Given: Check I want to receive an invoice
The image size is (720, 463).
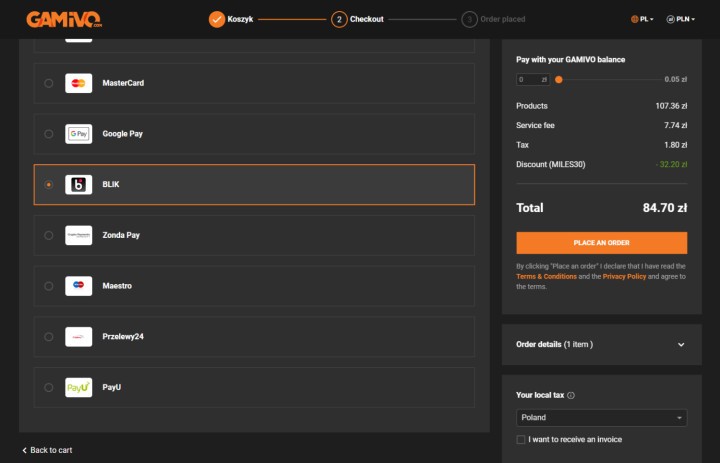Looking at the screenshot, I should pos(521,440).
